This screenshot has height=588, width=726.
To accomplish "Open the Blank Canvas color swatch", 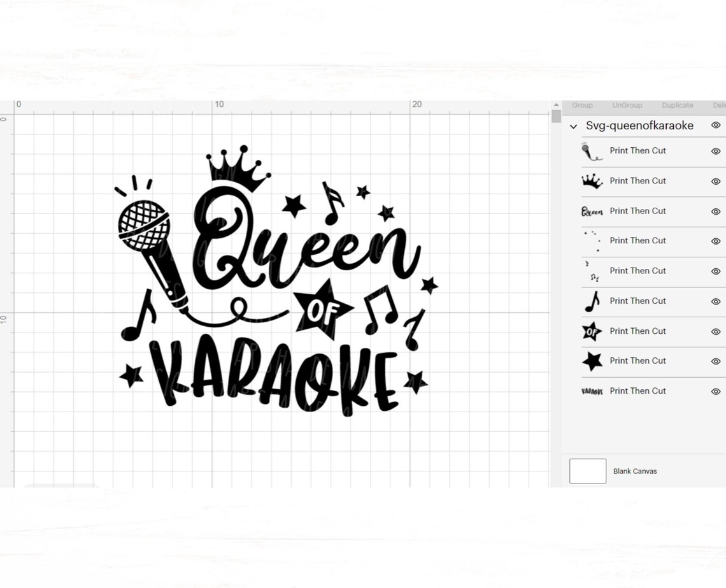I will click(587, 471).
